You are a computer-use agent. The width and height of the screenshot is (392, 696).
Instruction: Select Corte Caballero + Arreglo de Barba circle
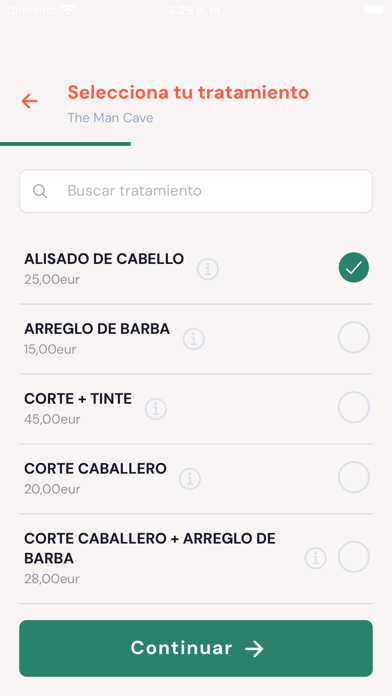point(354,557)
